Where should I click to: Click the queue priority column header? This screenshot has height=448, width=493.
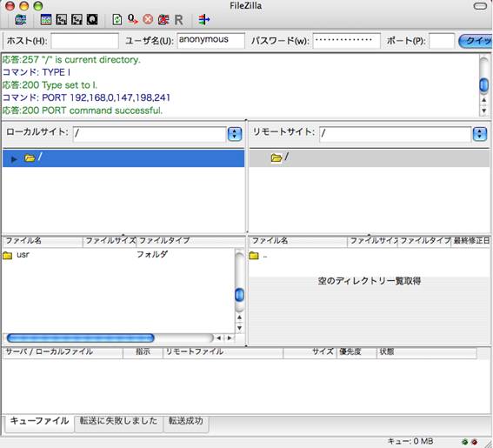point(356,352)
